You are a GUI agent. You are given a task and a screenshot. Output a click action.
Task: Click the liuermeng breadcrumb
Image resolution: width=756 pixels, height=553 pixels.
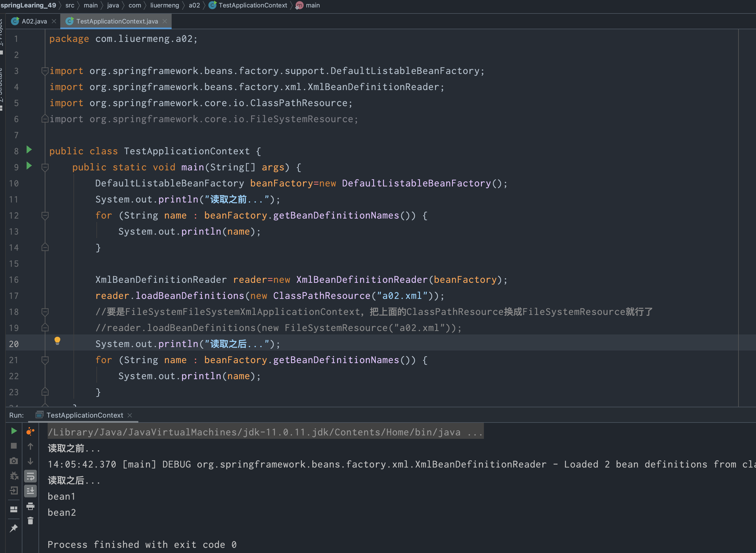(x=164, y=5)
